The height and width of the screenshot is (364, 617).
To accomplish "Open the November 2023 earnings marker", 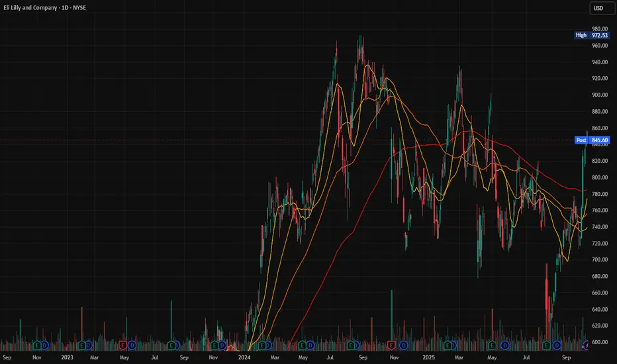I will pos(214,345).
